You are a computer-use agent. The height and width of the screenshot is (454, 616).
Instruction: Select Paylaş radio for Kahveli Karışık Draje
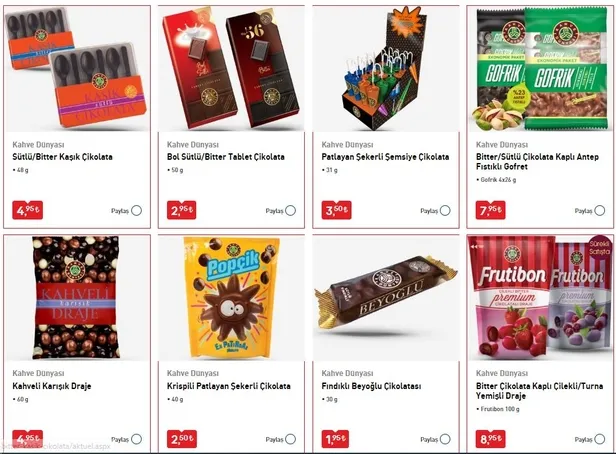136,439
